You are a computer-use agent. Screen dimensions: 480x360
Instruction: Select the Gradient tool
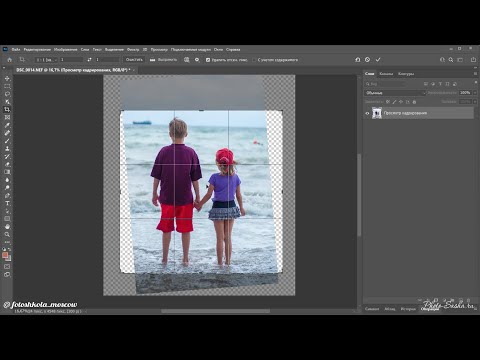[7, 172]
